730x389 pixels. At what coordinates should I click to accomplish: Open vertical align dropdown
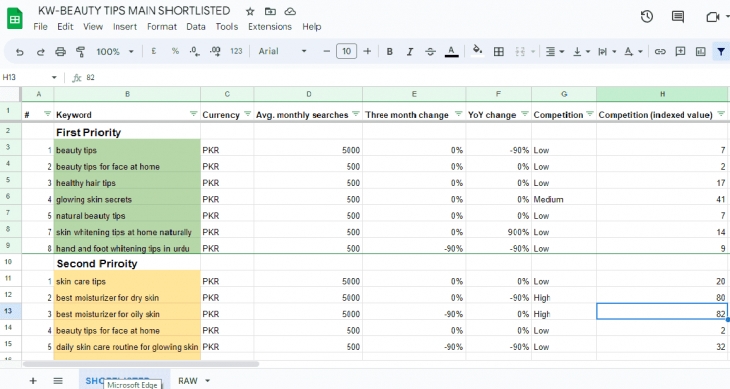point(581,52)
